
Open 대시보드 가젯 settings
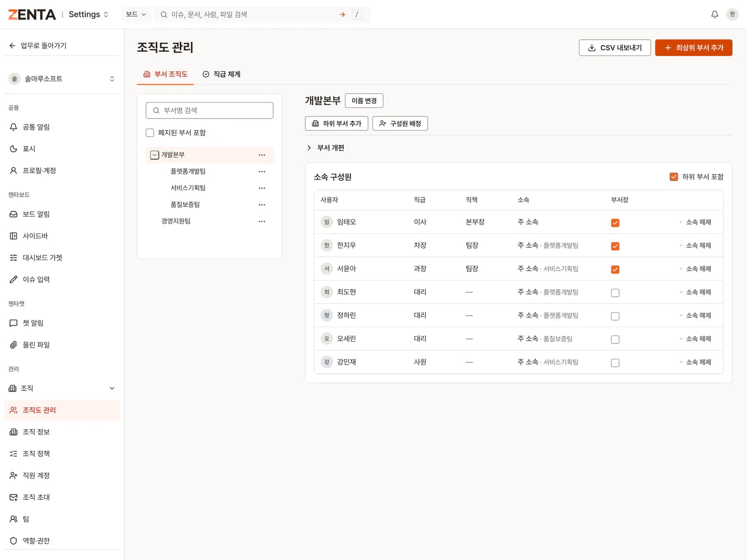(x=62, y=258)
